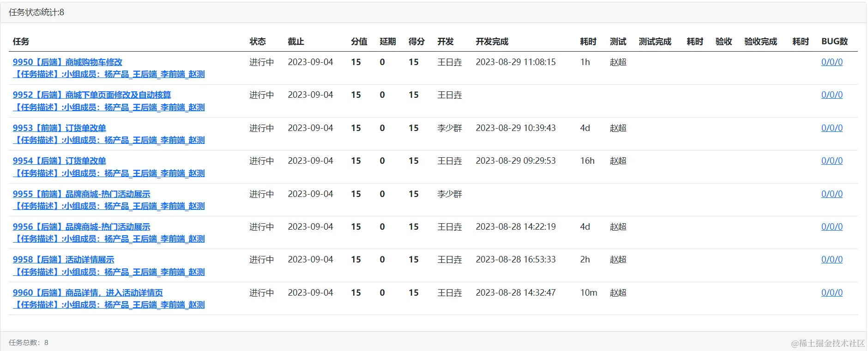
Task: Click the 测试完成 column header
Action: point(655,42)
